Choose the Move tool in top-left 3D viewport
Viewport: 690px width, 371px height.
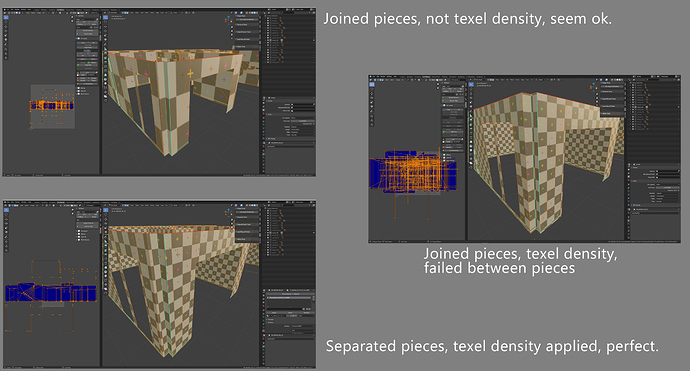pos(106,26)
